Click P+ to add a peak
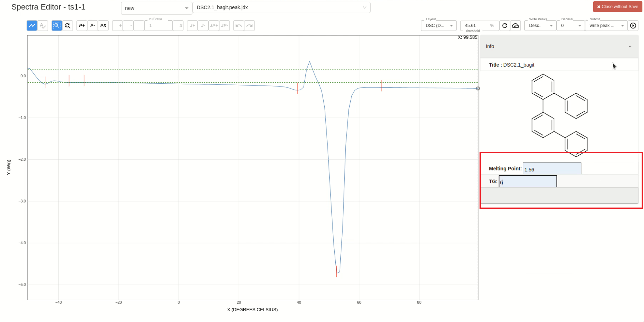 pos(82,25)
